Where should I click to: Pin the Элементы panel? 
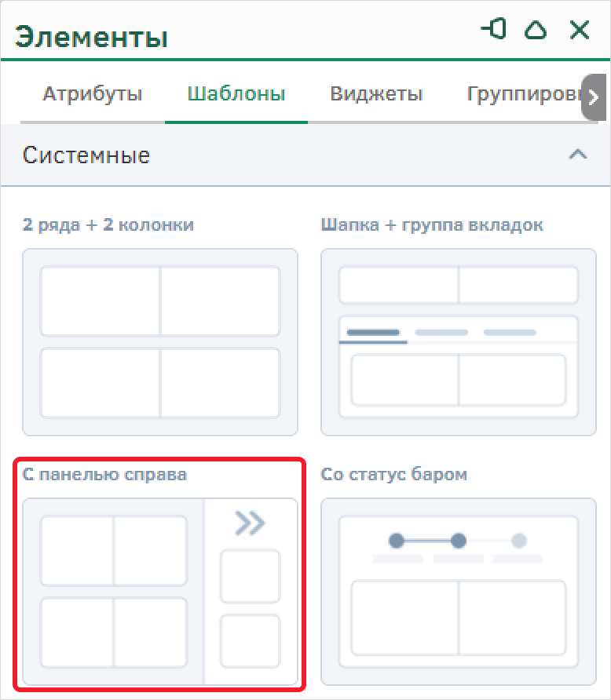pos(493,30)
